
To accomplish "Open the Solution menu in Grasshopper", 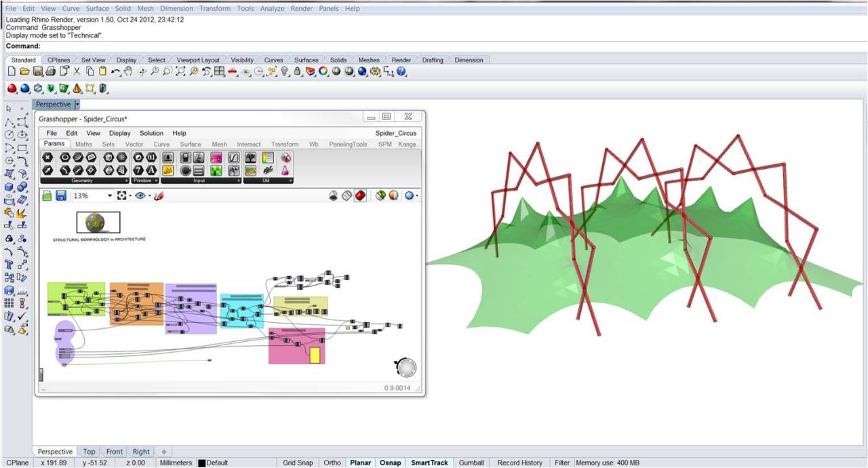I will coord(151,133).
